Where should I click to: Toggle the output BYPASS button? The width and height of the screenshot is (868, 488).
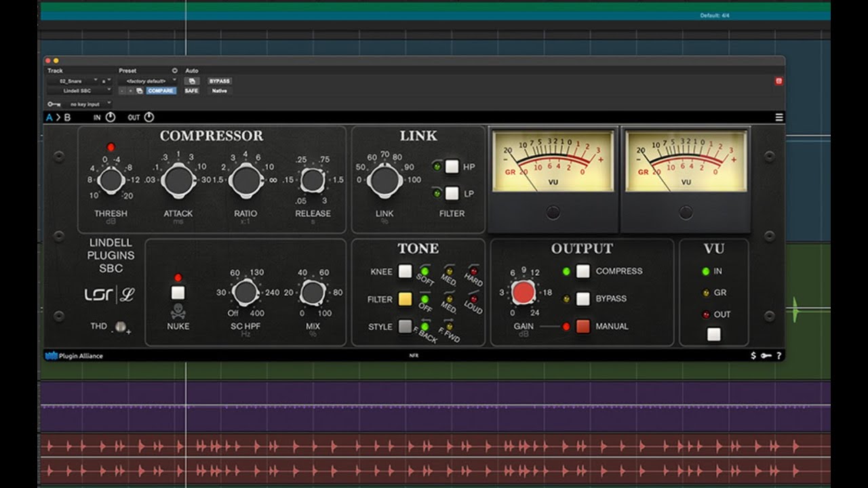coord(583,299)
